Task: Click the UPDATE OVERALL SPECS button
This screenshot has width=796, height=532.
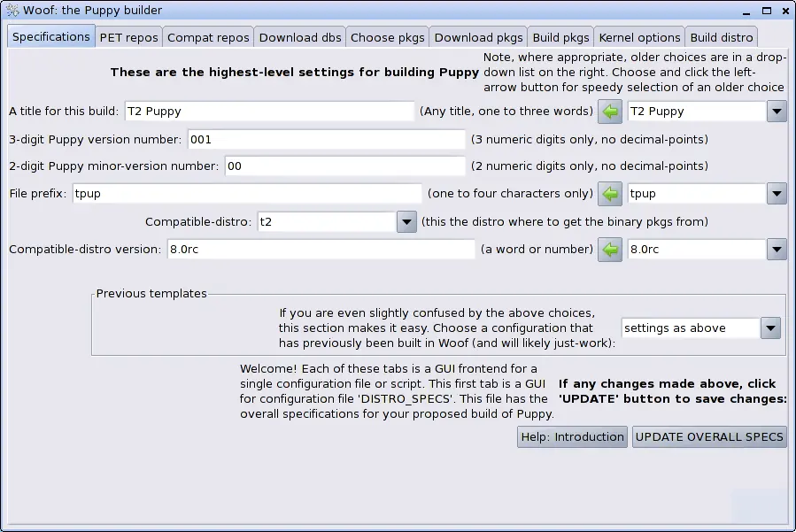Action: pyautogui.click(x=709, y=436)
